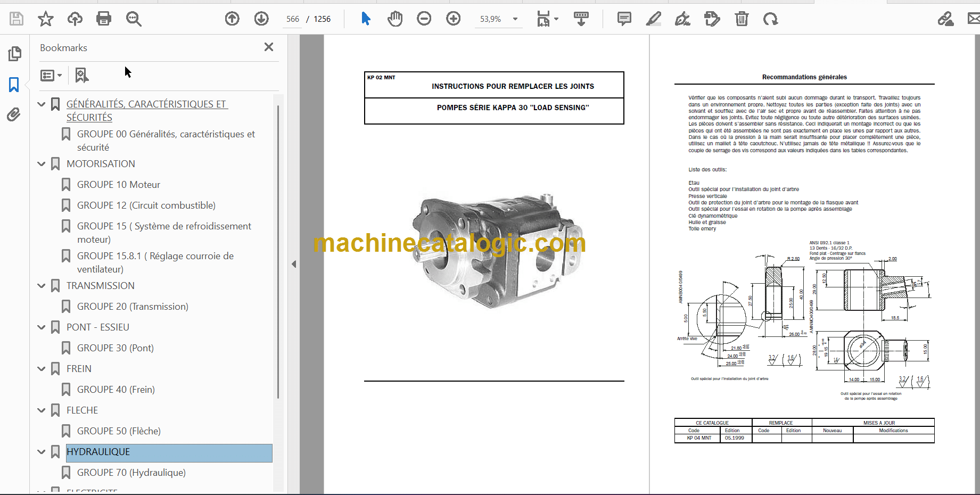
Task: Open GROUPE 70 (Hydraulique) bookmark
Action: coord(131,473)
